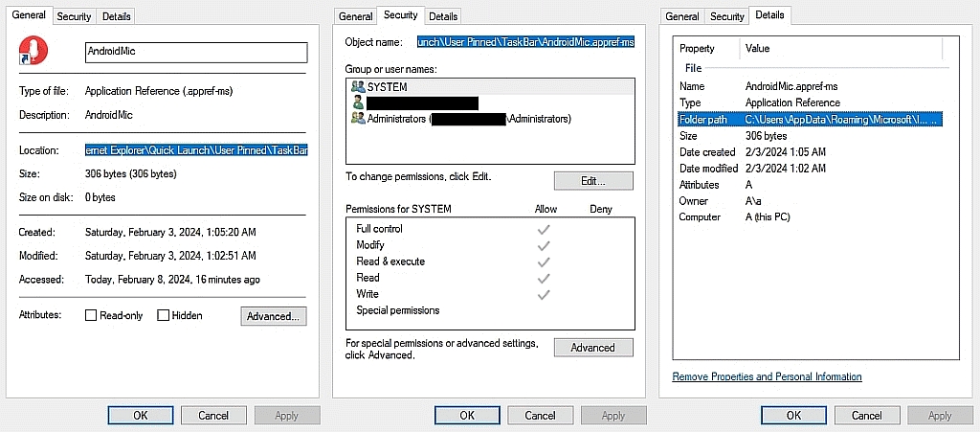Toggle the Read-only checkbox

91,316
